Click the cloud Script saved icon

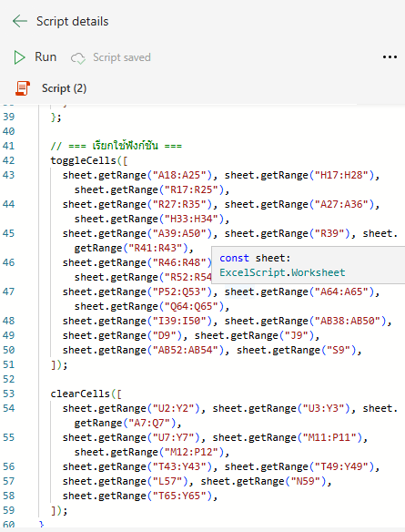(78, 58)
